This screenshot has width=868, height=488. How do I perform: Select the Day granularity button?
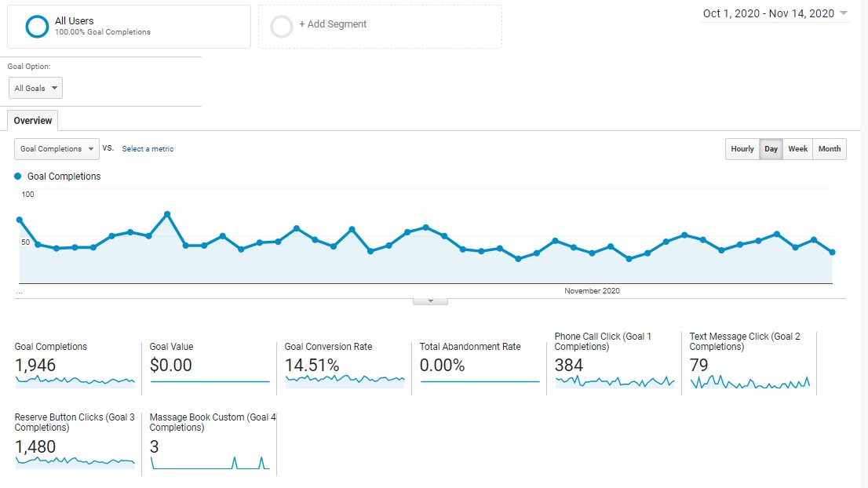click(770, 148)
